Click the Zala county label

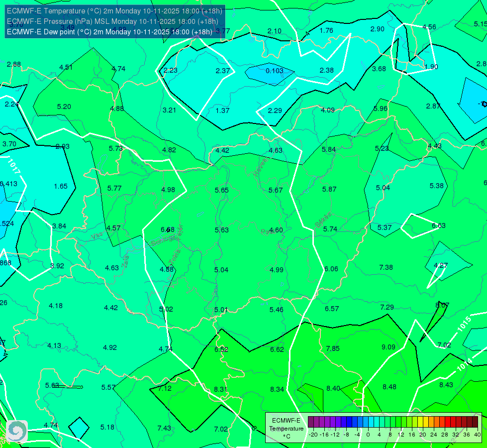click(126, 261)
